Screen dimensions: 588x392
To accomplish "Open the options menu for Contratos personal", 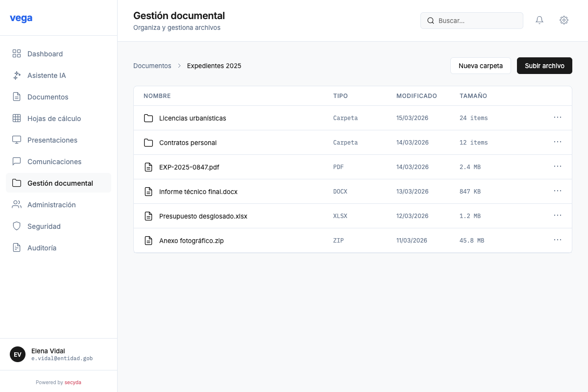I will pyautogui.click(x=557, y=142).
